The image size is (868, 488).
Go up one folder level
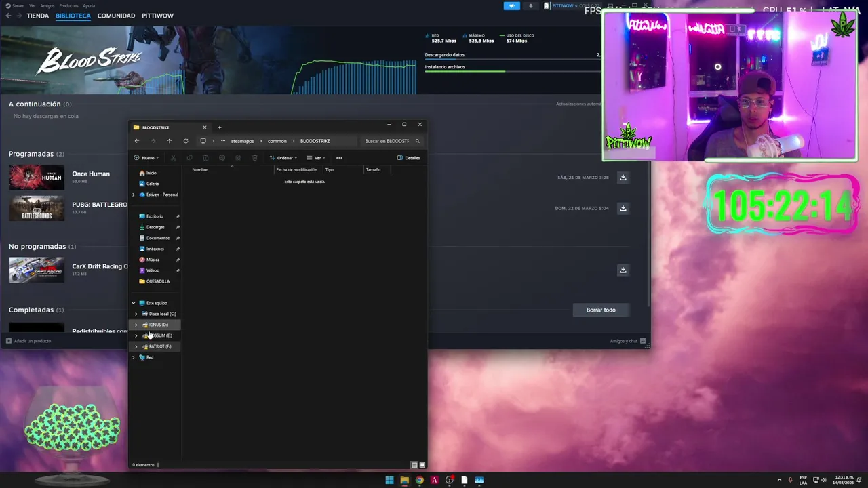[170, 141]
